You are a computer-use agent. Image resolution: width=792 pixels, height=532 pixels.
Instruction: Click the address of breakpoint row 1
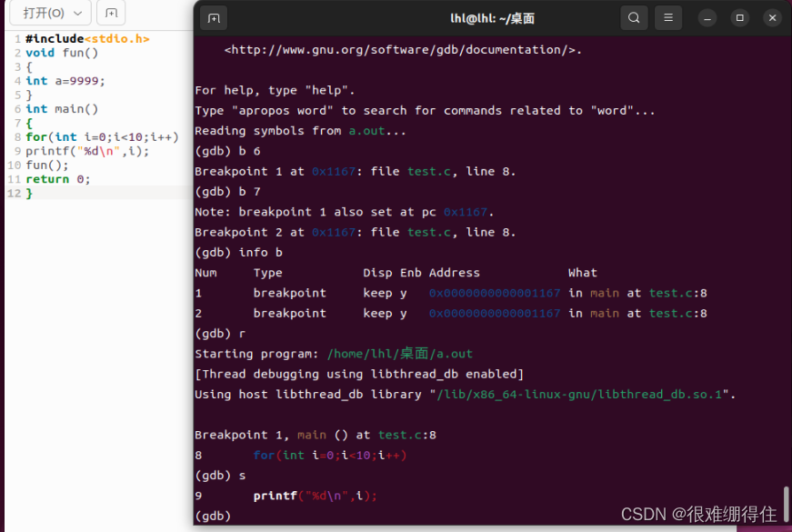pos(495,293)
